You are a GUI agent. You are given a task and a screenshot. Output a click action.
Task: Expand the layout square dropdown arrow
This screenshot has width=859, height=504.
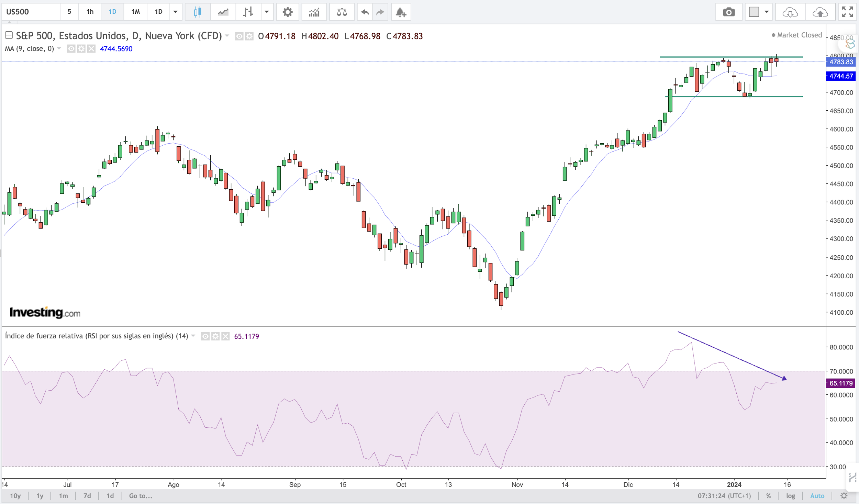tap(767, 12)
